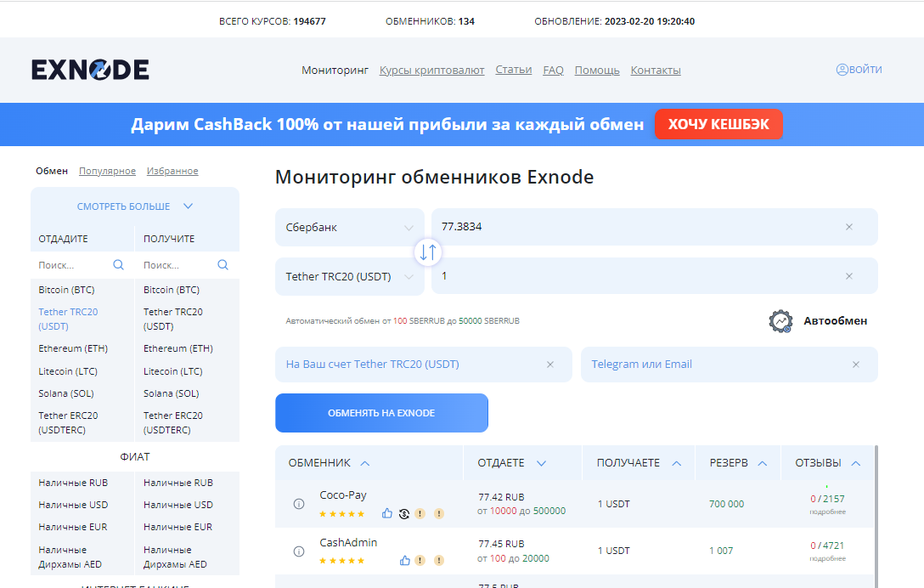The image size is (924, 588).
Task: Open the Мониторинг navigation item
Action: 335,71
